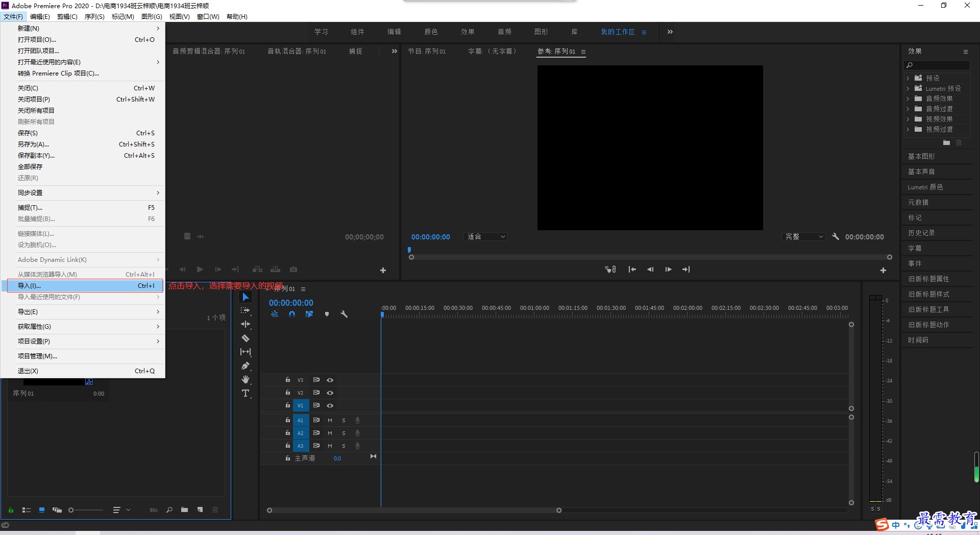The height and width of the screenshot is (535, 980).
Task: Open the source monitor button editor plus
Action: 383,270
